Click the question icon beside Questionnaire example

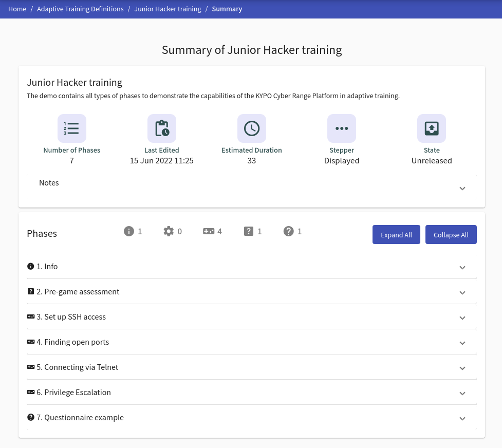pos(31,417)
